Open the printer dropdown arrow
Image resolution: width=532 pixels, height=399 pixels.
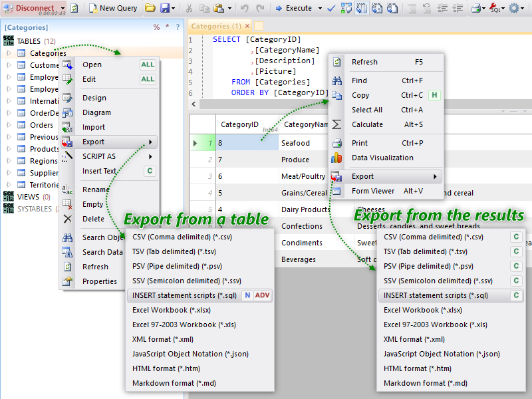484,8
